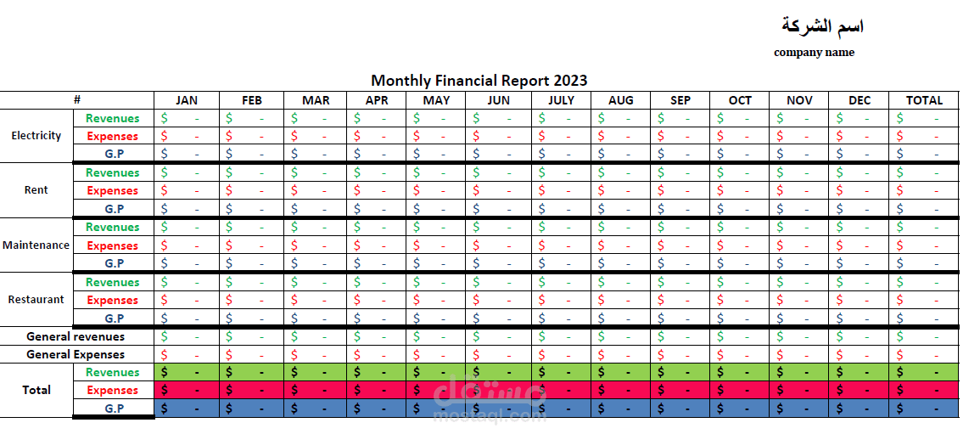Select Maintenance's Revenues label
980x434 pixels.
point(113,227)
